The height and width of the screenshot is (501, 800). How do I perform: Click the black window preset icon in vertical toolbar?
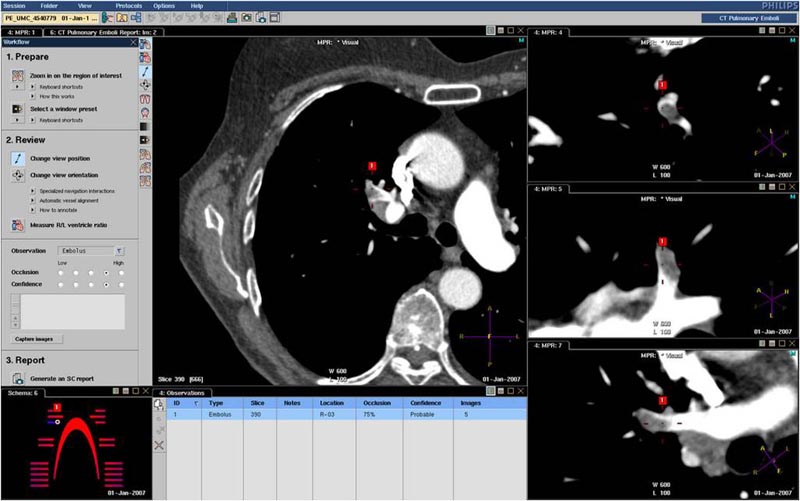pos(145,140)
